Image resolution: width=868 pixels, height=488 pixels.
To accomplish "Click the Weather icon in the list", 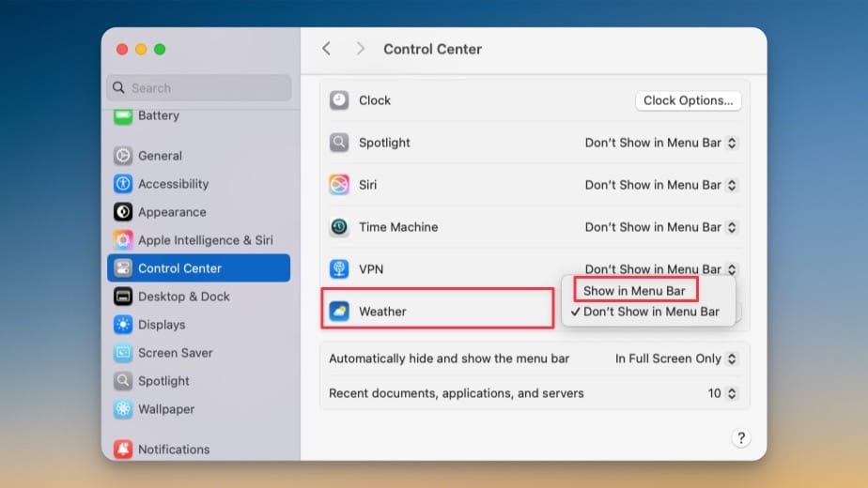I will 339,312.
